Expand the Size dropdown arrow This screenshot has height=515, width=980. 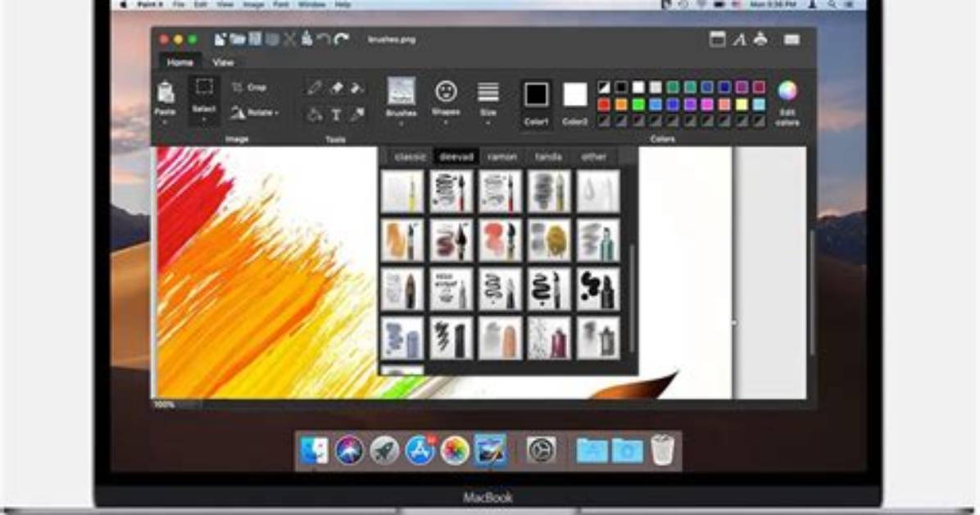pos(488,123)
